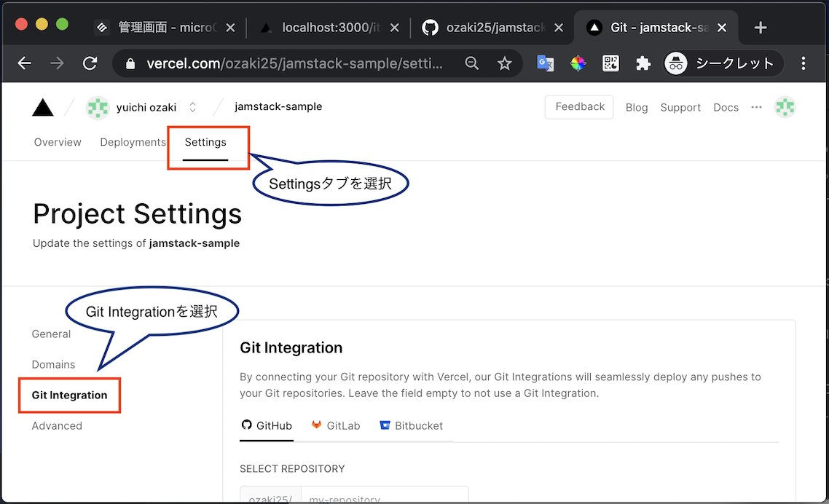The image size is (829, 504).
Task: Switch to the Deployments tab
Action: 133,142
